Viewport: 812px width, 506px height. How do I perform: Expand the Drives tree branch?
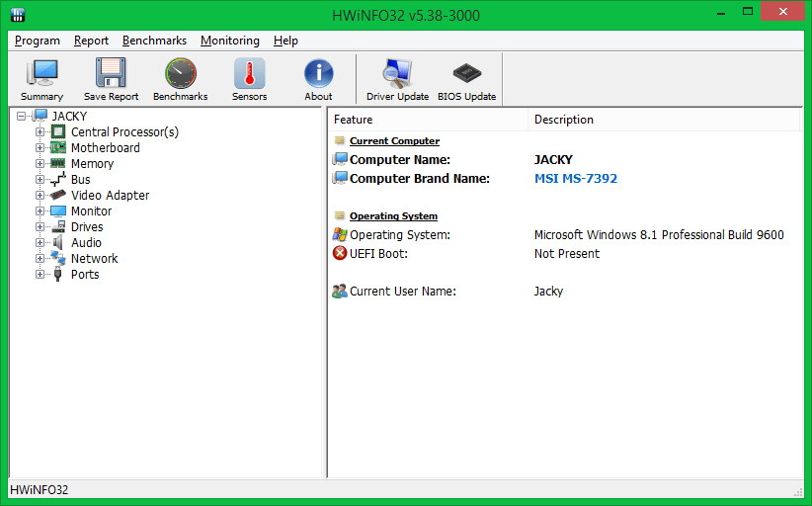[x=41, y=227]
